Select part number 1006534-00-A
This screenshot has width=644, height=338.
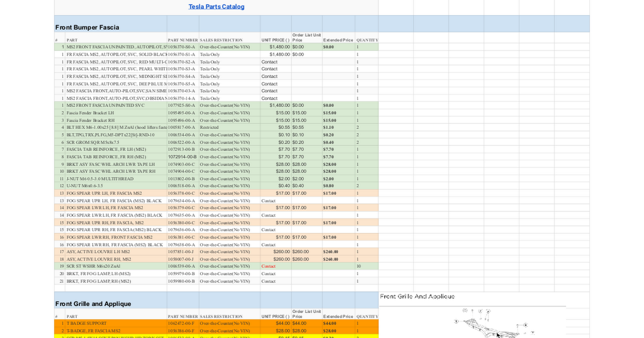coord(183,135)
